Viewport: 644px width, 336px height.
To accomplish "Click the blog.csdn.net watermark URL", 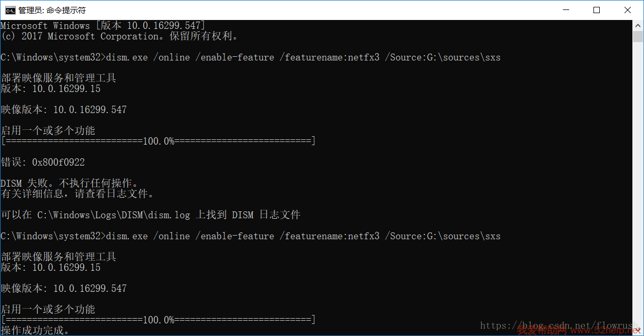I will point(558,326).
